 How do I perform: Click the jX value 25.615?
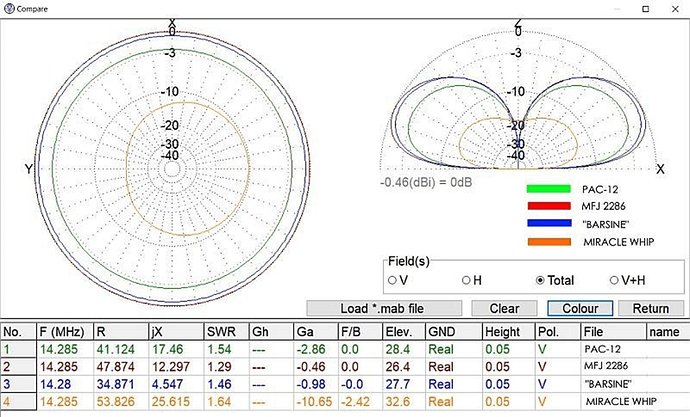[171, 402]
